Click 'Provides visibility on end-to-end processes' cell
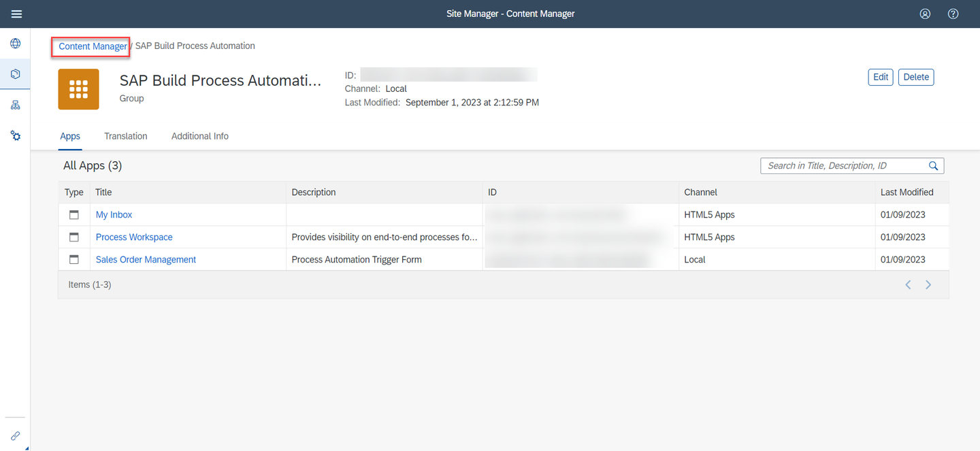 coord(385,237)
